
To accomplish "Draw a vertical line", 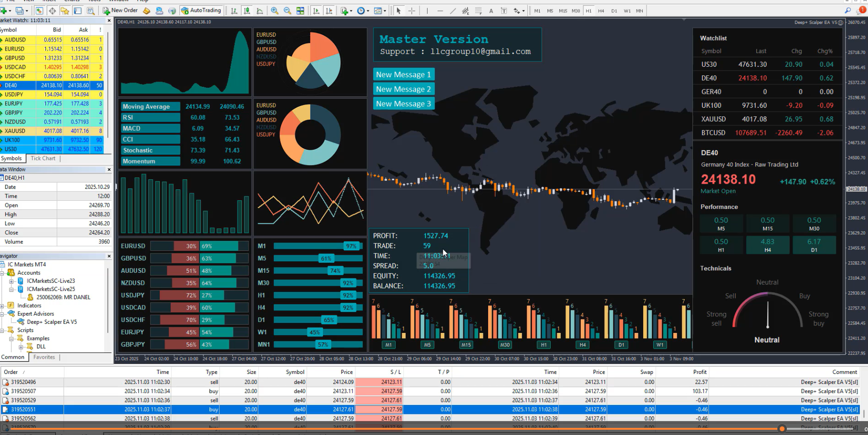I will pyautogui.click(x=427, y=10).
